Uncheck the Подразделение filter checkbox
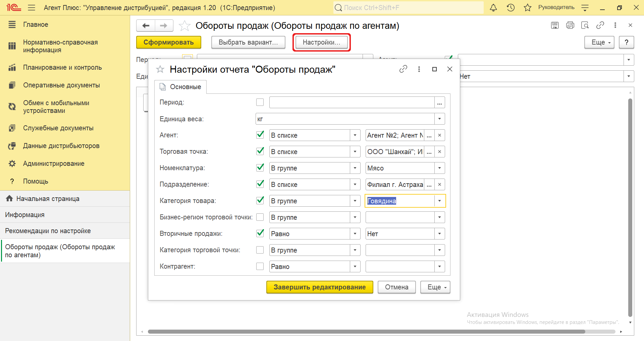This screenshot has height=341, width=644. click(260, 184)
